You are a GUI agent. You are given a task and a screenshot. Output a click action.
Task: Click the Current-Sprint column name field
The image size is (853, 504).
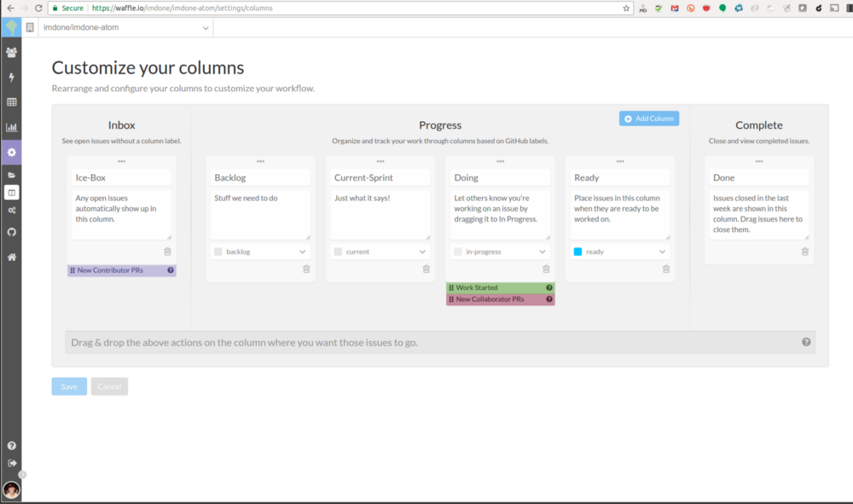point(380,177)
